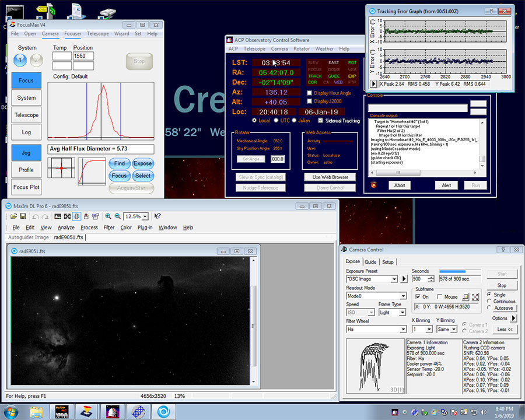Viewport: 525px width, 420px height.
Task: Open Windows Explorer from the taskbar
Action: point(36,412)
